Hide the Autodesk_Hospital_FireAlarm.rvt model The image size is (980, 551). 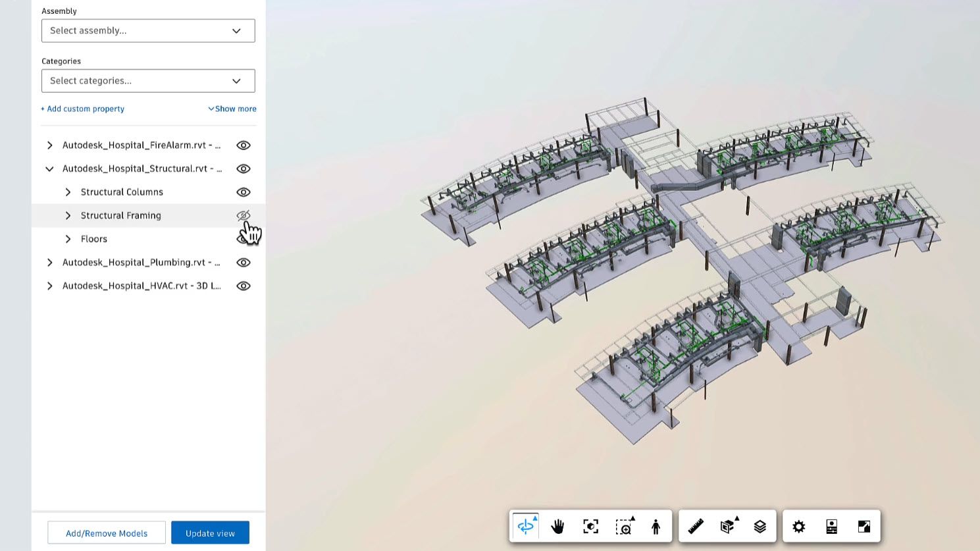[244, 145]
